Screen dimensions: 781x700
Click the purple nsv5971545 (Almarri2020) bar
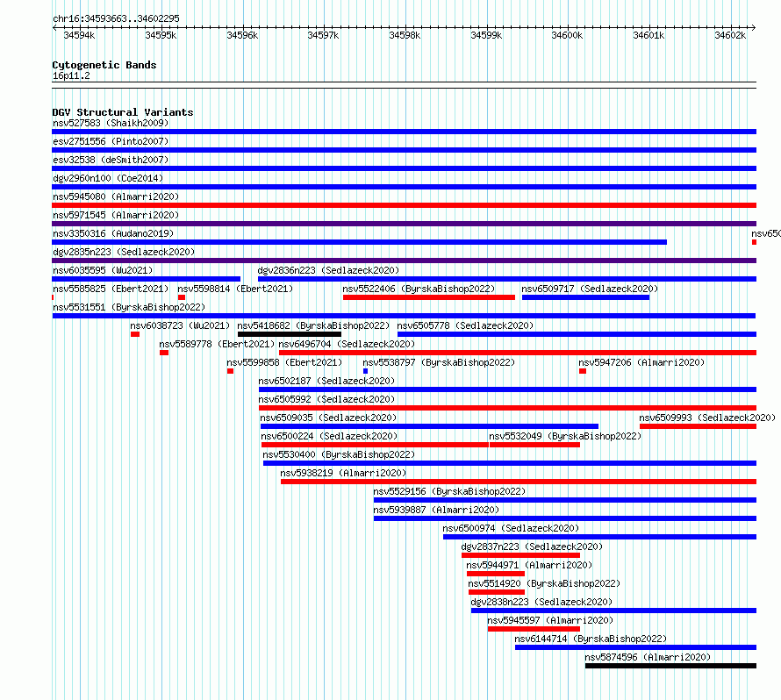click(404, 224)
